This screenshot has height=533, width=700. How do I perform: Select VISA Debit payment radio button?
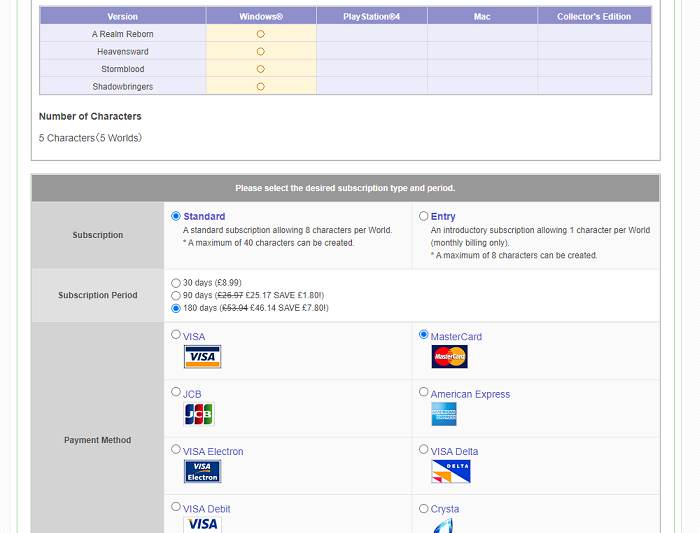(x=176, y=507)
